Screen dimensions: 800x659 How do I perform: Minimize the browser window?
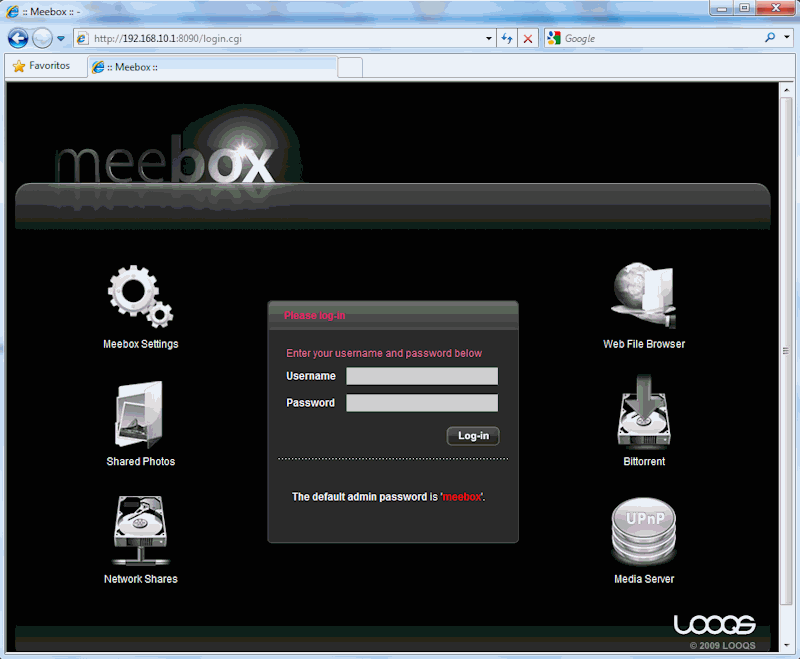click(x=722, y=8)
